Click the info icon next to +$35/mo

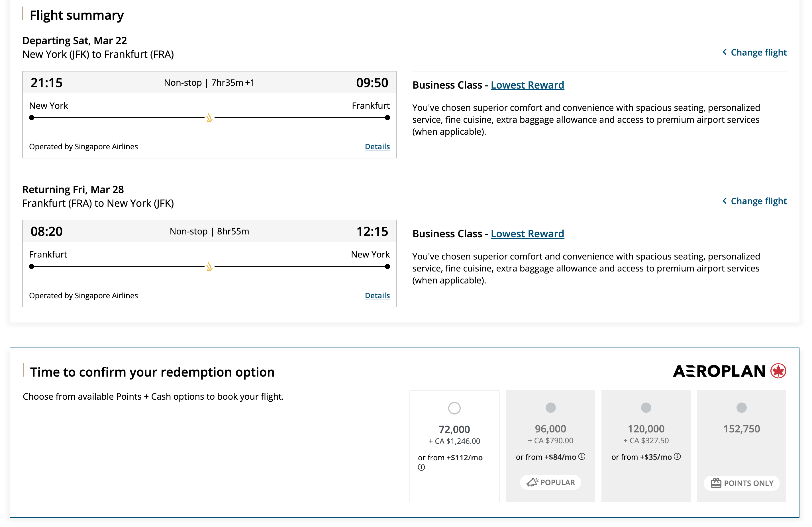[x=677, y=456]
